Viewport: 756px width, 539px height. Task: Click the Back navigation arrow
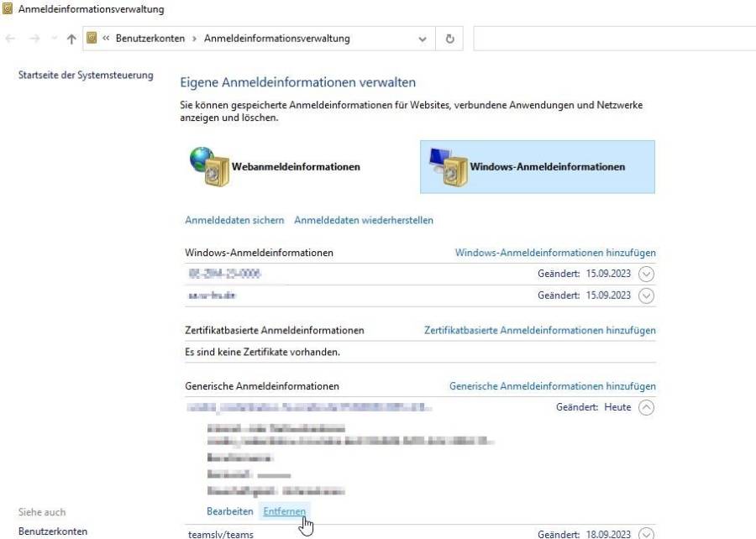[10, 39]
